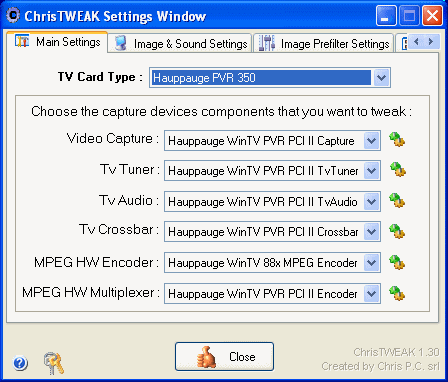Open Tv Crossbar device properties icon
This screenshot has height=382, width=448.
coord(397,231)
